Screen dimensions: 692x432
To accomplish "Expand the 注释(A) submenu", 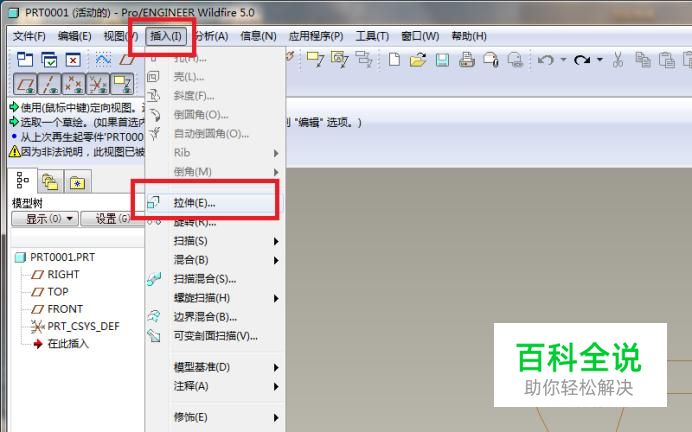I will 215,386.
